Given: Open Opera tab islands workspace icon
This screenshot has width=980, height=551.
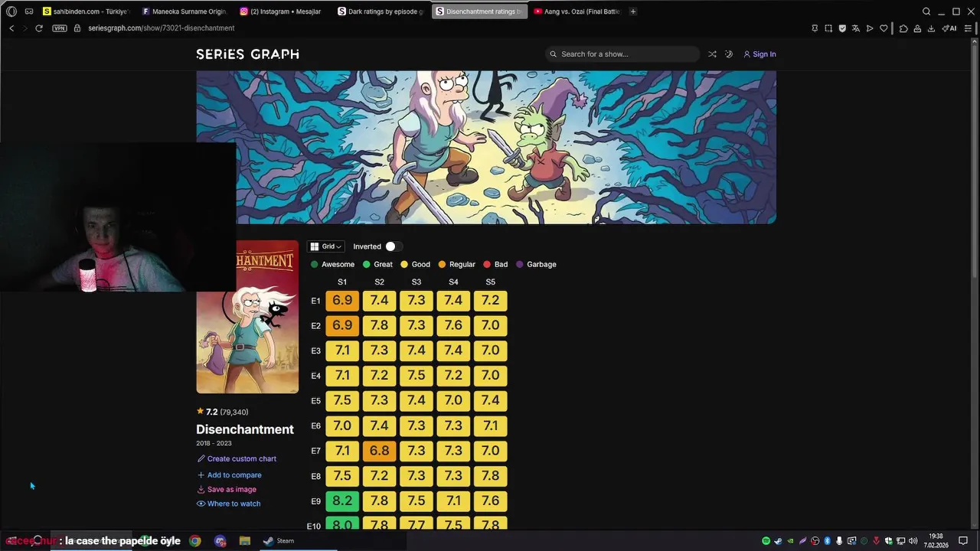Looking at the screenshot, I should click(29, 11).
